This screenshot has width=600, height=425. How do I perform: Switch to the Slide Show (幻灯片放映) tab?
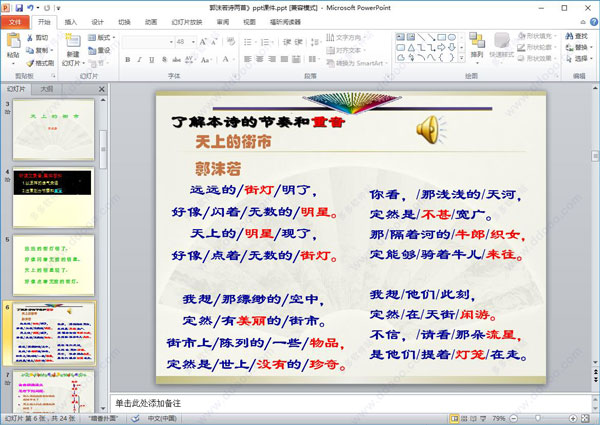[187, 22]
